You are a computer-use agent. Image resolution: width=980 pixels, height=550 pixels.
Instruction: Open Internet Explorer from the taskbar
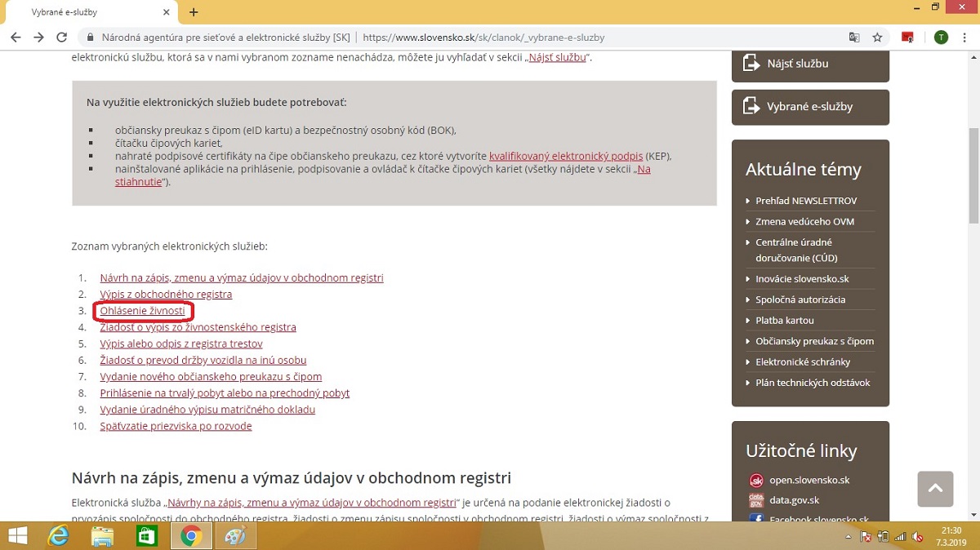pos(60,536)
